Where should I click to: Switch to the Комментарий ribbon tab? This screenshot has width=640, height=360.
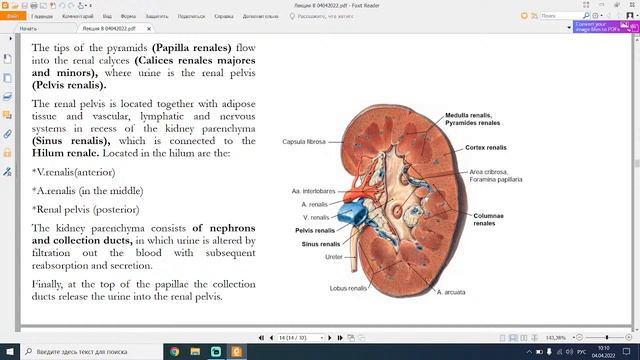pos(78,16)
